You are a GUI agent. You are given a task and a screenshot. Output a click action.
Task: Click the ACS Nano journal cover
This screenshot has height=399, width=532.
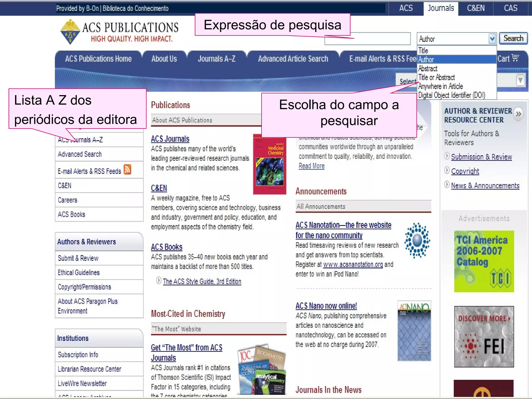pyautogui.click(x=414, y=331)
